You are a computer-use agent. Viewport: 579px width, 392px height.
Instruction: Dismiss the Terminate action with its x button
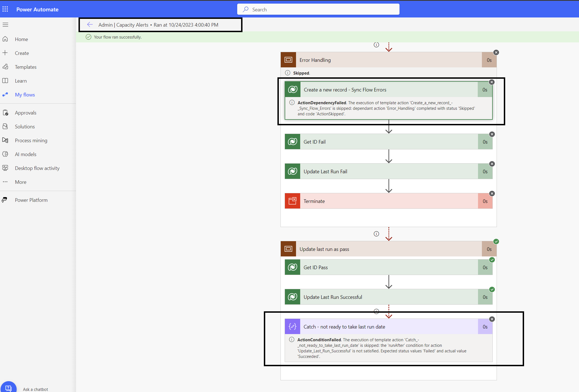[x=492, y=194]
